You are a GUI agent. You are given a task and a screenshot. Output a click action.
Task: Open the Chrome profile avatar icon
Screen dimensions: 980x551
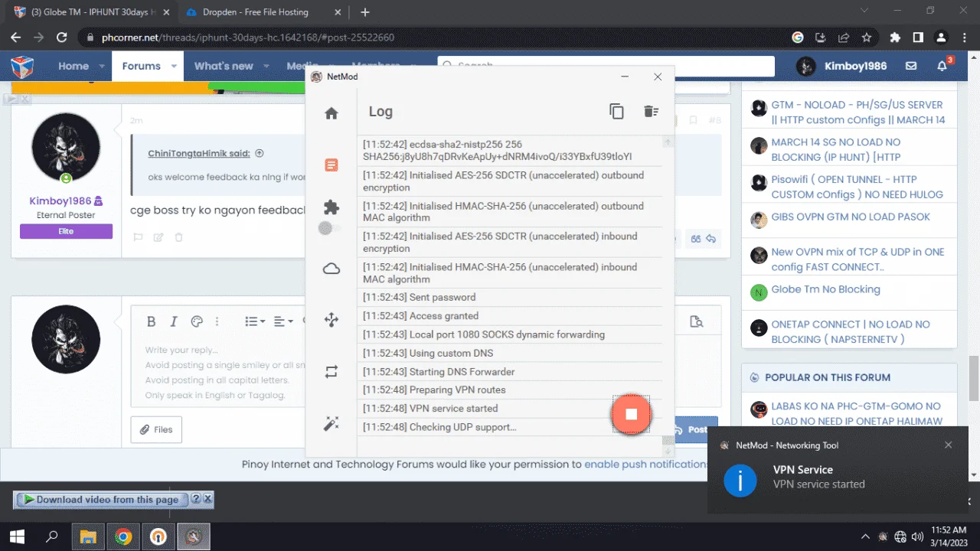[941, 37]
